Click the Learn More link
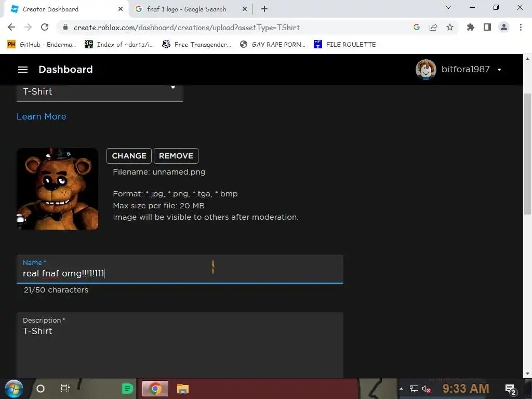Image resolution: width=532 pixels, height=399 pixels. point(42,116)
